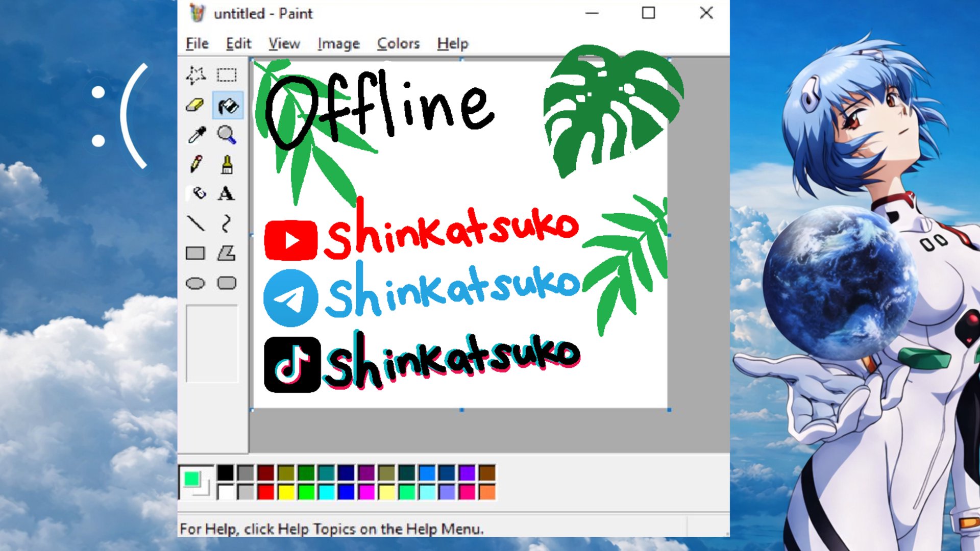Select the magenta color swatch
This screenshot has width=980, height=551.
[x=366, y=492]
